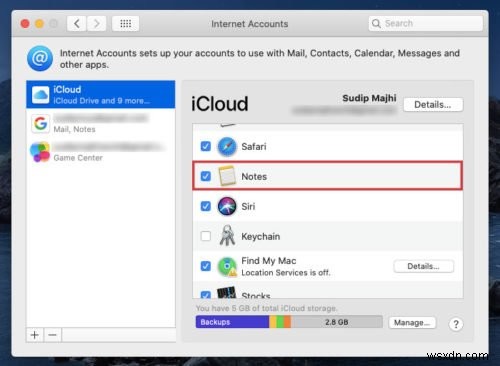
Task: Remove account with the minus button
Action: click(52, 334)
